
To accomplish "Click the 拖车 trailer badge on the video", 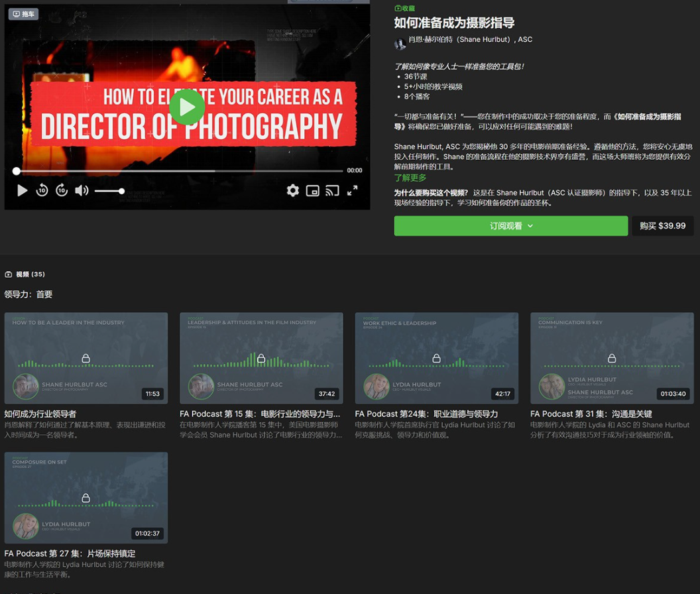I will [23, 14].
